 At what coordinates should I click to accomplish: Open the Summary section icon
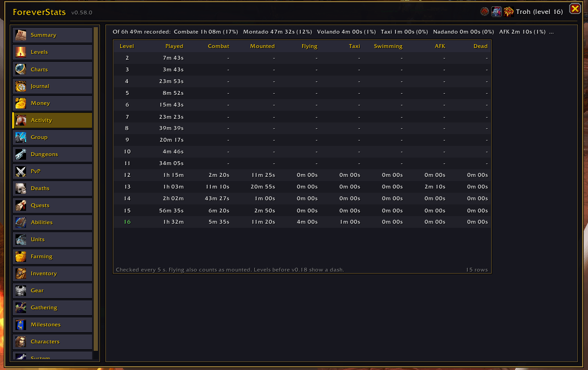tap(21, 35)
